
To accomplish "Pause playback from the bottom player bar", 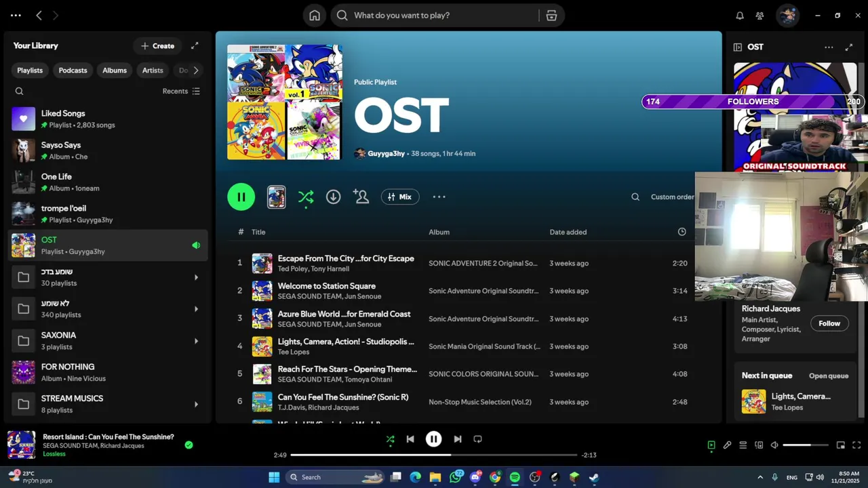I will [x=434, y=439].
